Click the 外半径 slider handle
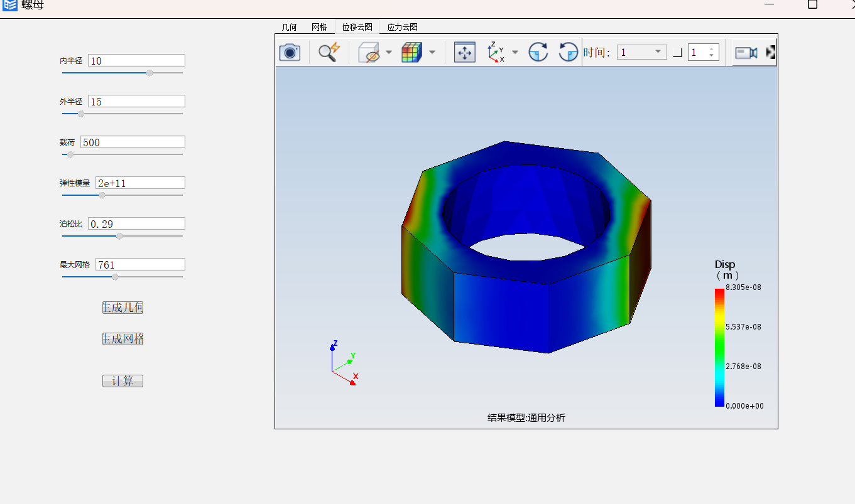The width and height of the screenshot is (855, 504). tap(81, 114)
